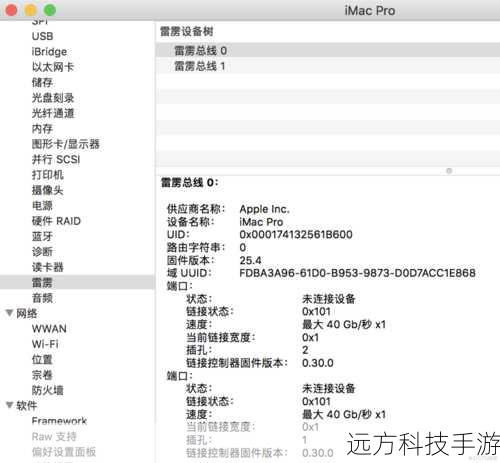Zoom the window with green button

50,10
